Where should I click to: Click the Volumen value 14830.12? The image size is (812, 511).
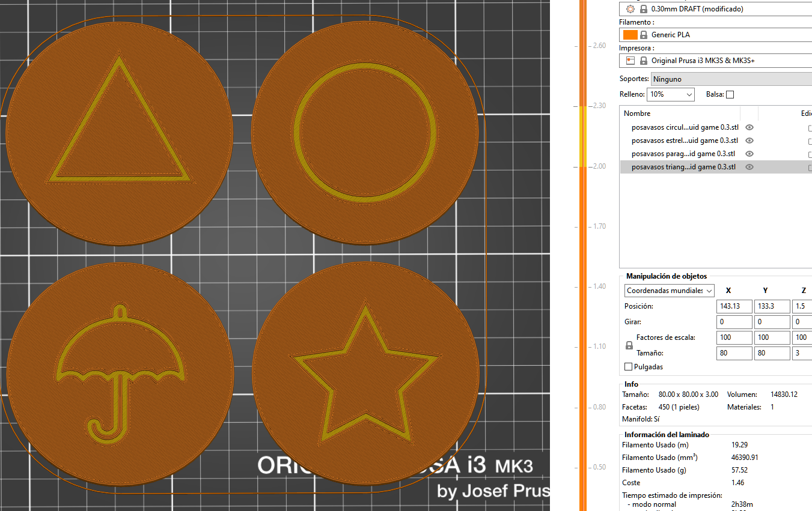784,395
